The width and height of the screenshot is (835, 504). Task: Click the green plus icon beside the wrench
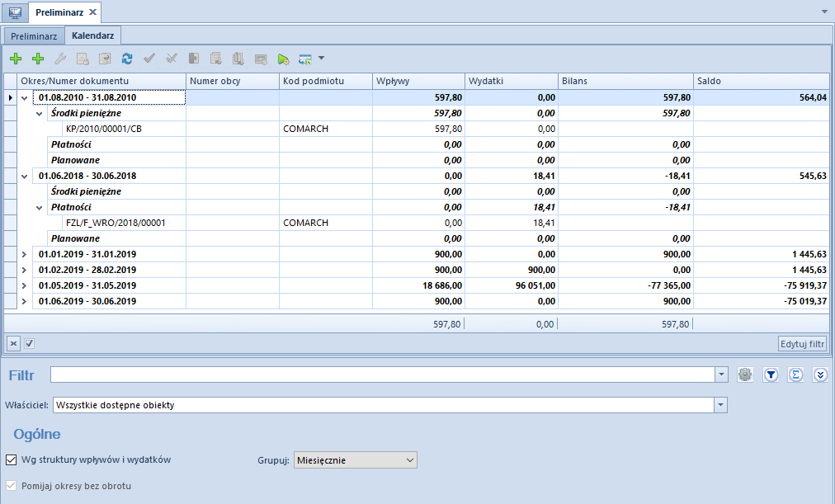[x=38, y=59]
